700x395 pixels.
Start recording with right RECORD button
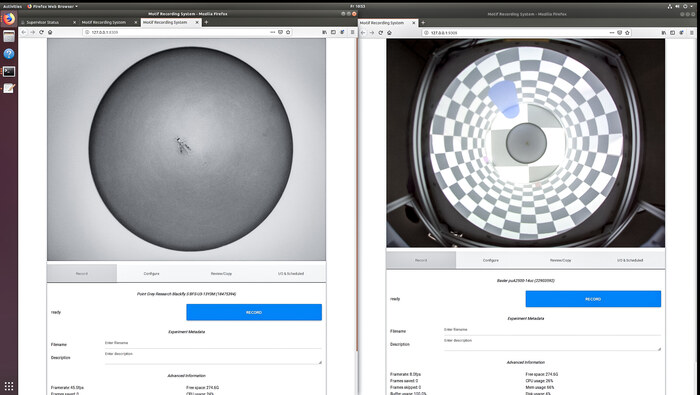tap(593, 299)
